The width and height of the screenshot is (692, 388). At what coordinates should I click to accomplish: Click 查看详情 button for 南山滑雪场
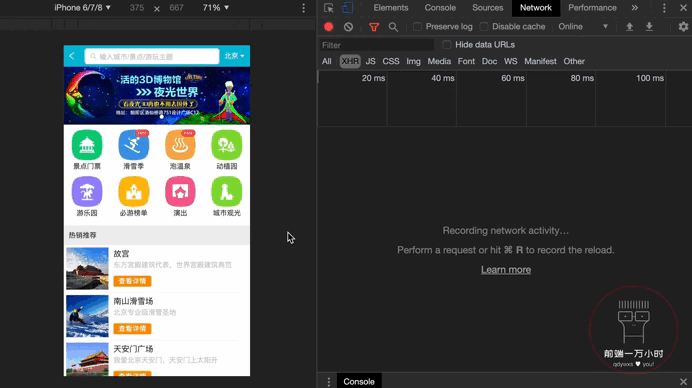pyautogui.click(x=132, y=329)
